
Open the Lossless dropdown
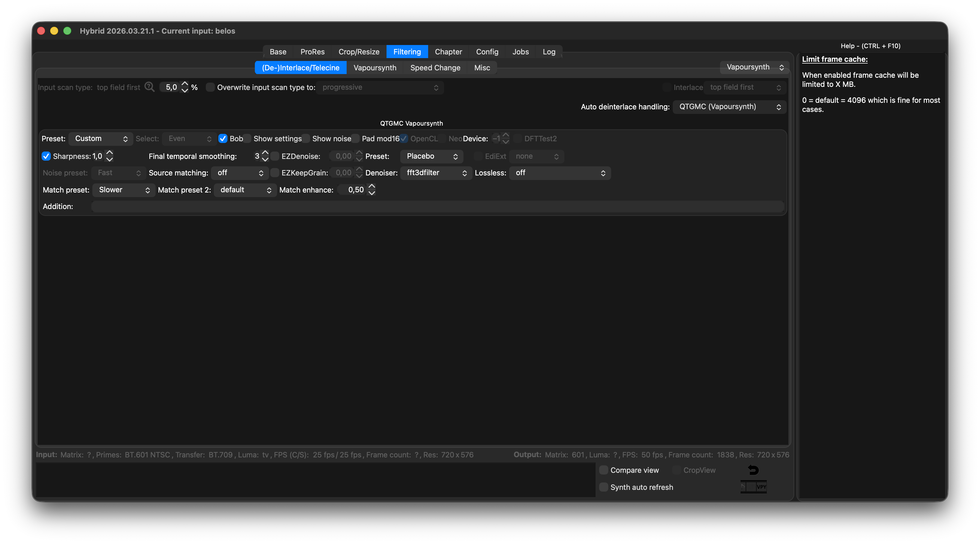click(x=560, y=173)
